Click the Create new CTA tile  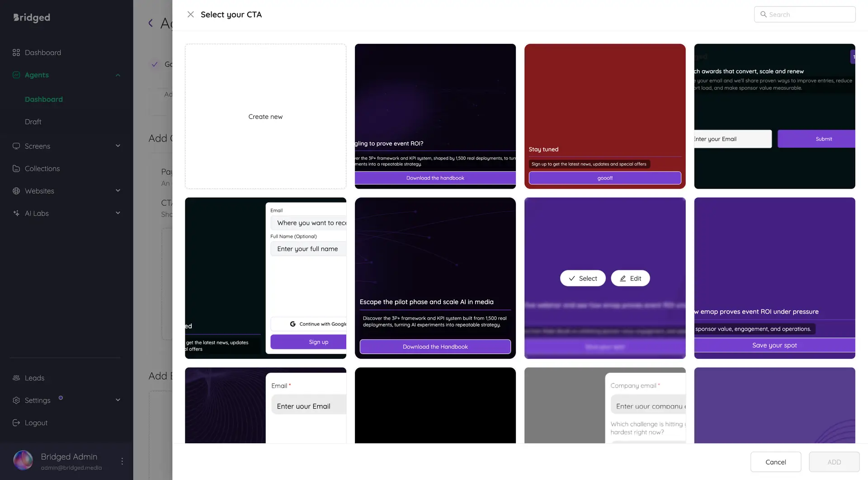265,116
